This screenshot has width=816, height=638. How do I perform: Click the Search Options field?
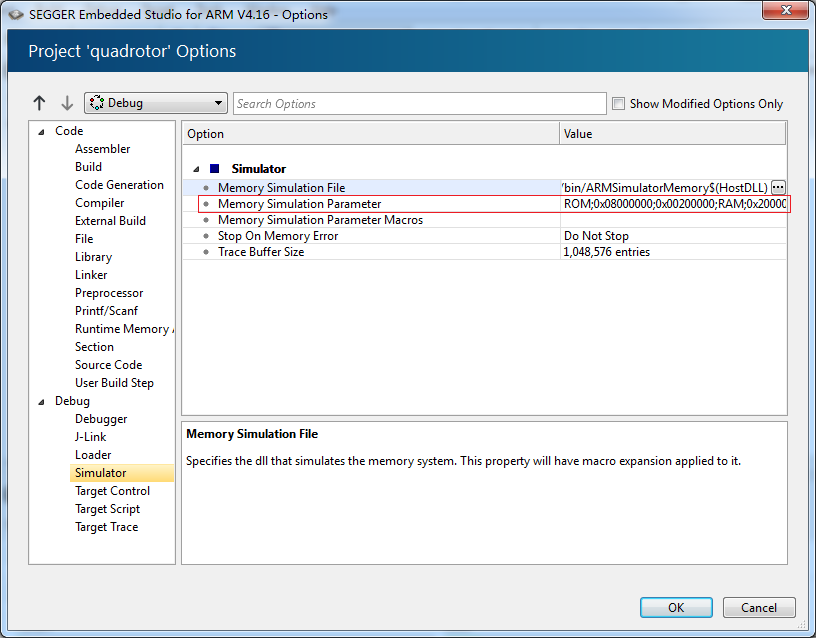pyautogui.click(x=419, y=104)
